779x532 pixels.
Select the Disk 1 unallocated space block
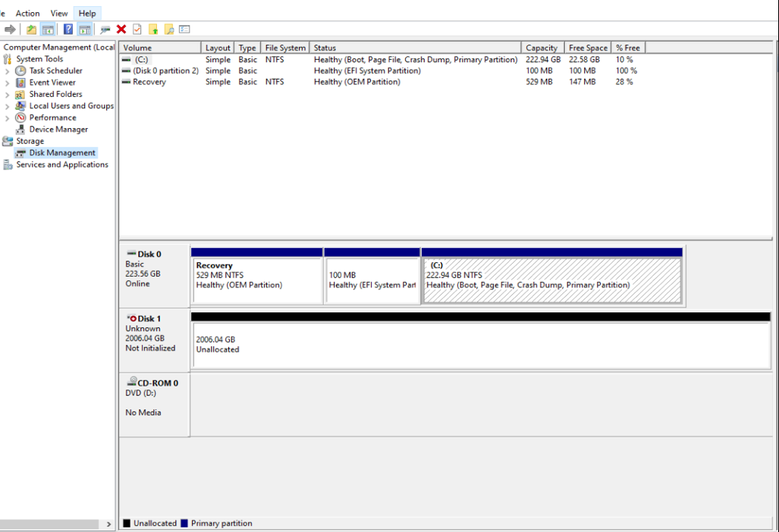[481, 345]
